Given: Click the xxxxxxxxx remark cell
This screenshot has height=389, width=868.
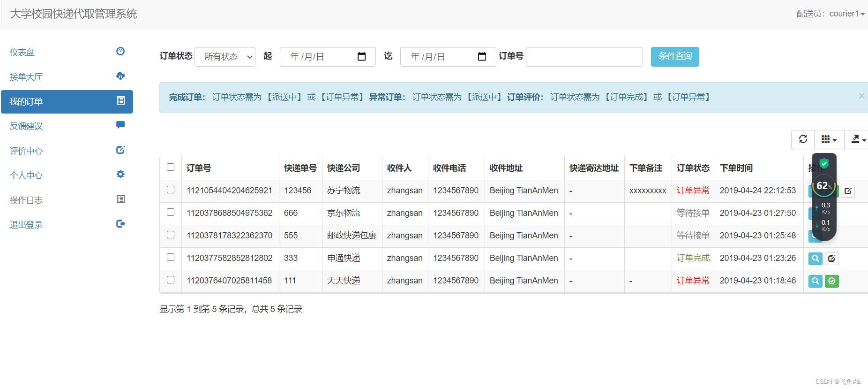Looking at the screenshot, I should [x=648, y=191].
